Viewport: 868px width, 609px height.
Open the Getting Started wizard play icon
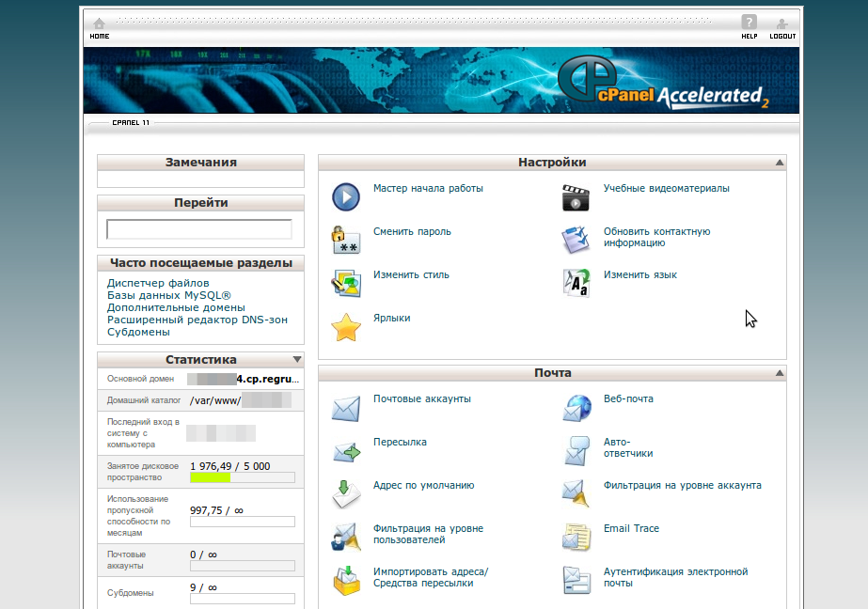pyautogui.click(x=346, y=197)
